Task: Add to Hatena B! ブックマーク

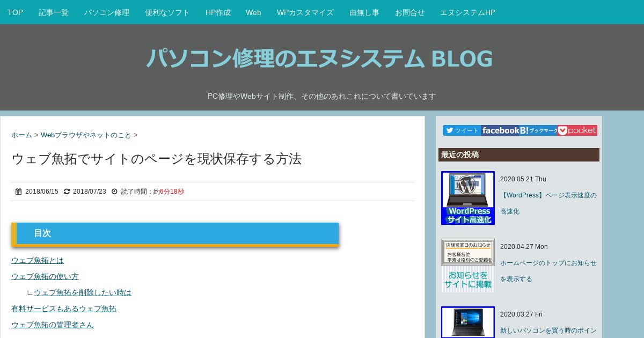Action: [x=538, y=130]
